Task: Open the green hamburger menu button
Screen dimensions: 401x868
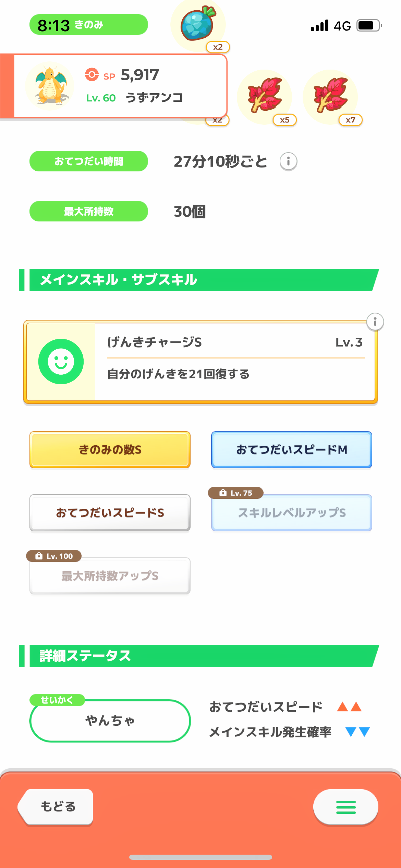Action: 345,807
